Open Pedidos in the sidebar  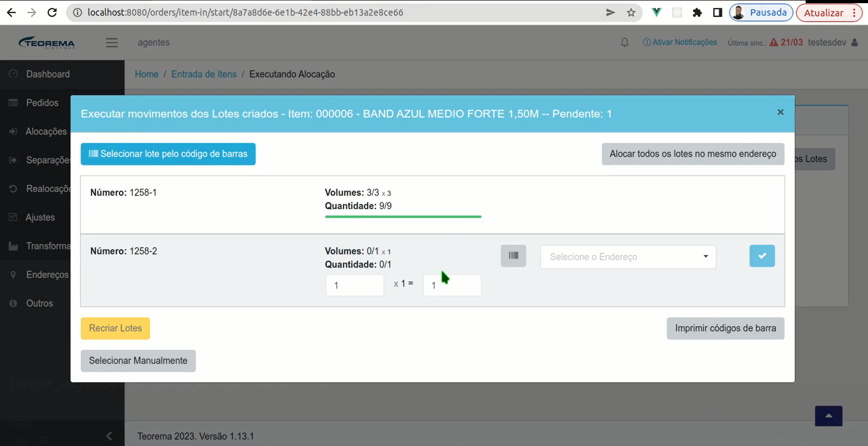[42, 103]
